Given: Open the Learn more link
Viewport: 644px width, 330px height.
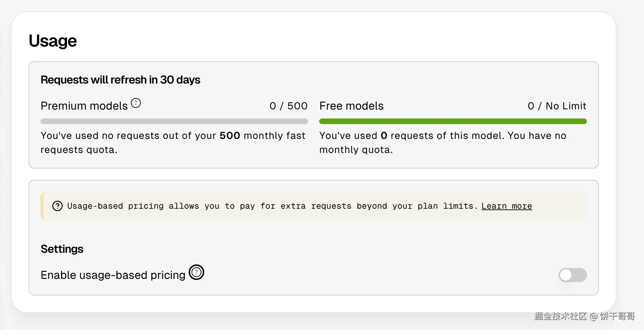Looking at the screenshot, I should pos(506,206).
